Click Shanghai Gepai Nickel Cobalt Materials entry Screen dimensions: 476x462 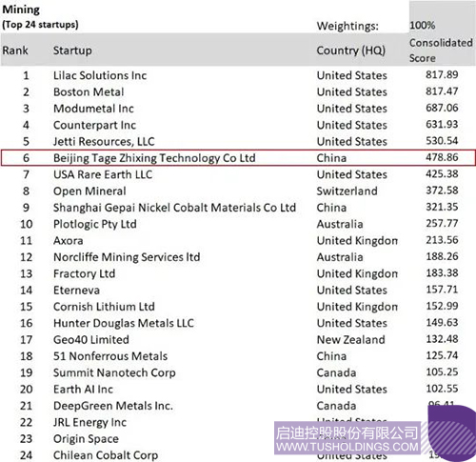click(x=174, y=208)
